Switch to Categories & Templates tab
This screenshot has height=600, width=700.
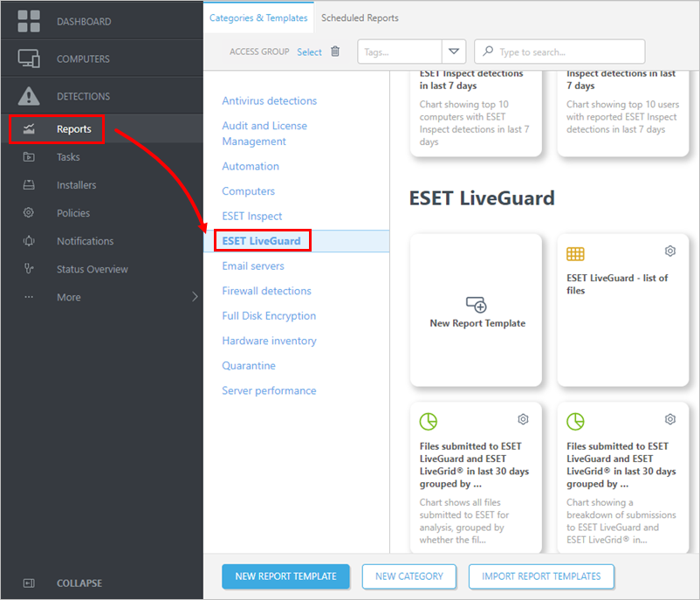point(258,17)
